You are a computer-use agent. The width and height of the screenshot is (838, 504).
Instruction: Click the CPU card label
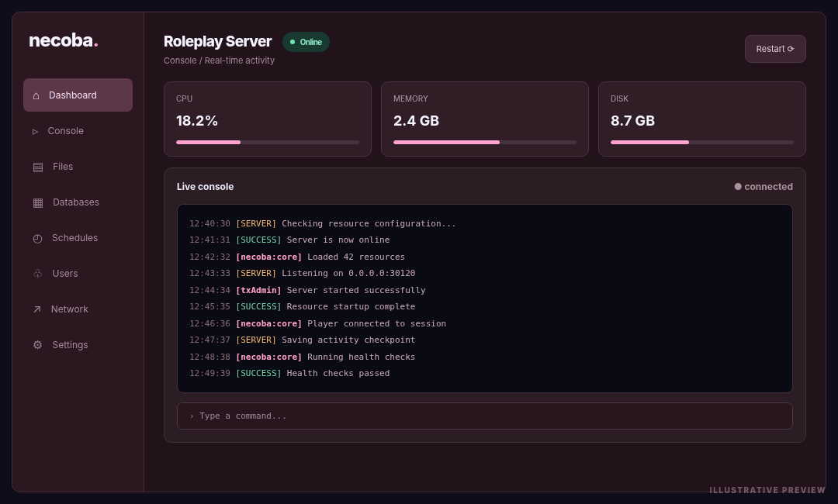tap(185, 98)
